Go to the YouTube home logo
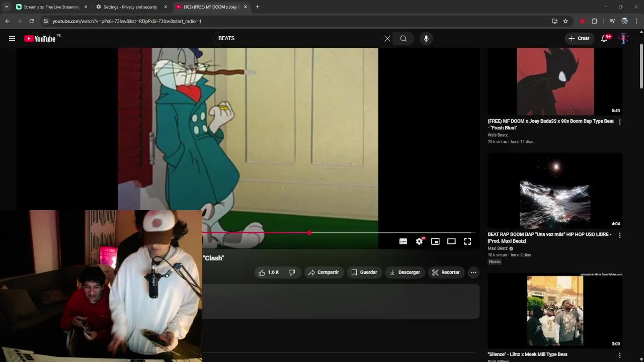Viewport: 644px width, 362px height. [40, 39]
